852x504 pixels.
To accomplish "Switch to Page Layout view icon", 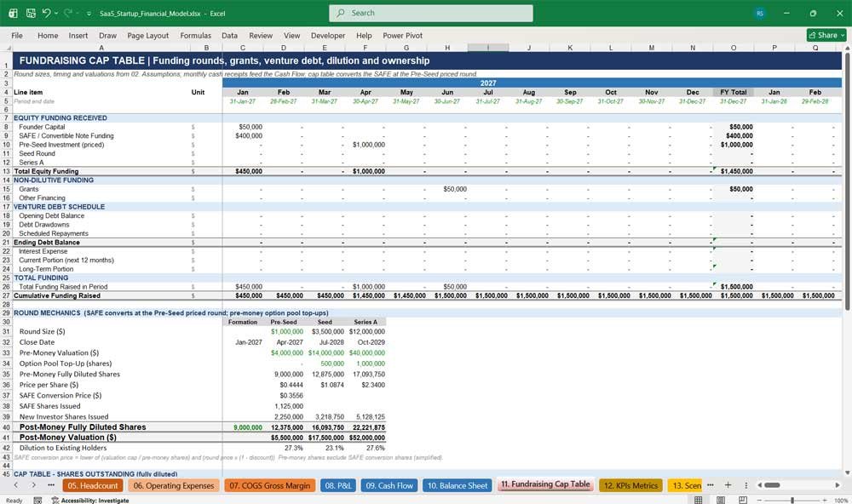I will pyautogui.click(x=721, y=500).
